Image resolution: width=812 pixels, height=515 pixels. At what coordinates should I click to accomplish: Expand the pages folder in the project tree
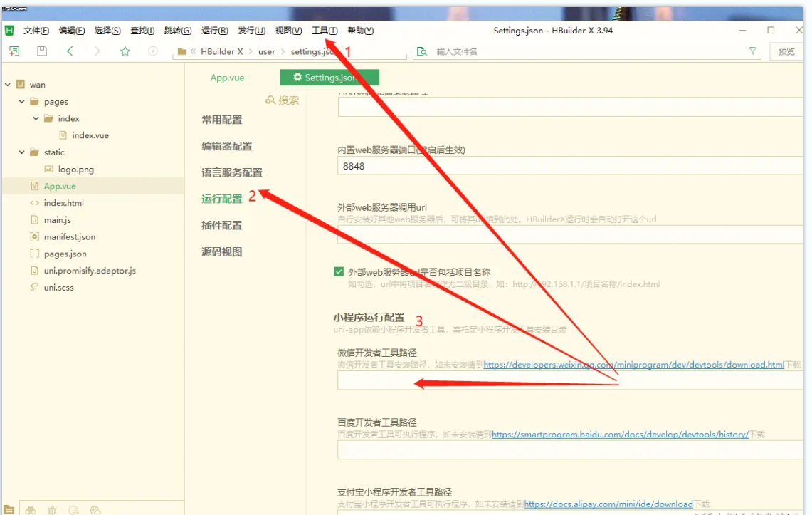click(23, 101)
